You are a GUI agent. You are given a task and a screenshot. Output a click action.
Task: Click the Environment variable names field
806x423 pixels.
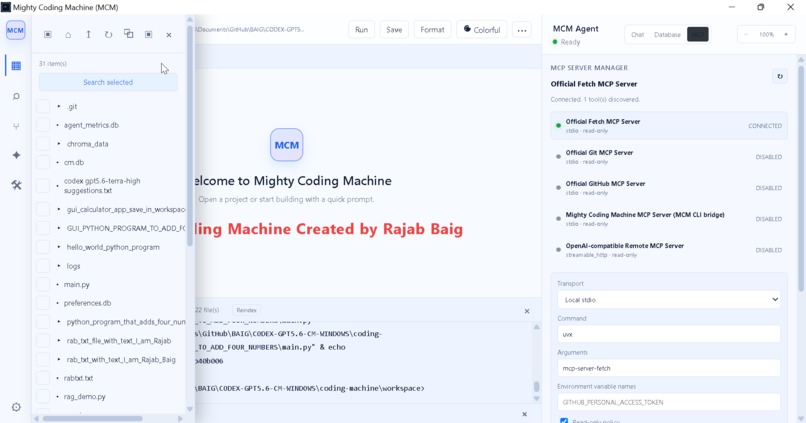669,402
